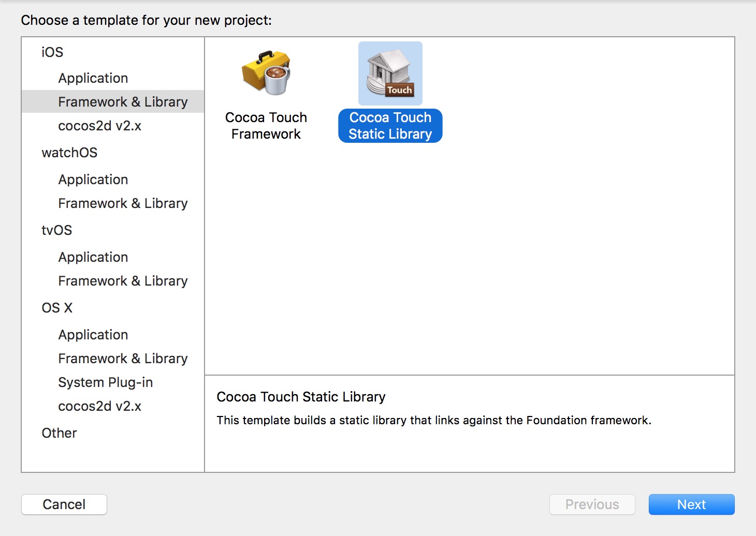Select cocos2d v2.x under iOS
The width and height of the screenshot is (756, 536).
[x=100, y=126]
